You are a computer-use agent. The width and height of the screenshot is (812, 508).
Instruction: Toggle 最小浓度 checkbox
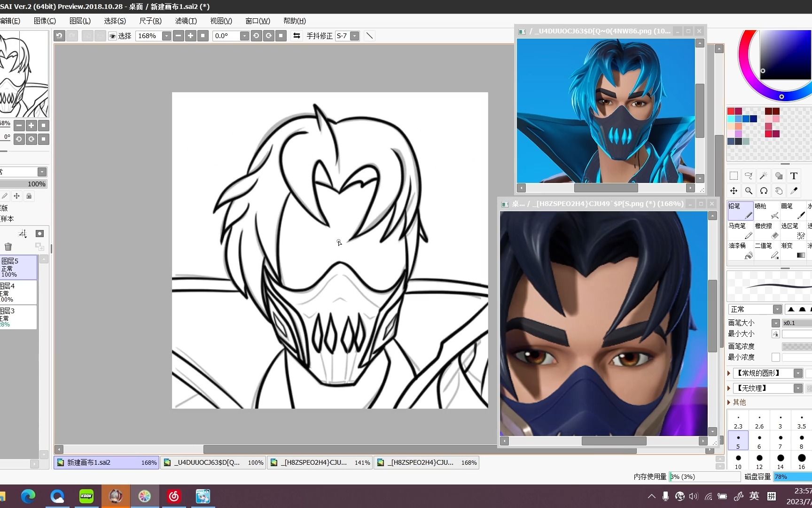(x=775, y=357)
